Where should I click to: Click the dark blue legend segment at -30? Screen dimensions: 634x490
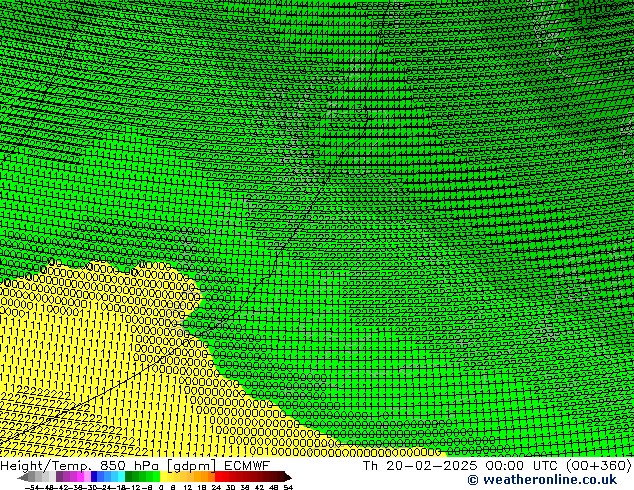pos(94,477)
